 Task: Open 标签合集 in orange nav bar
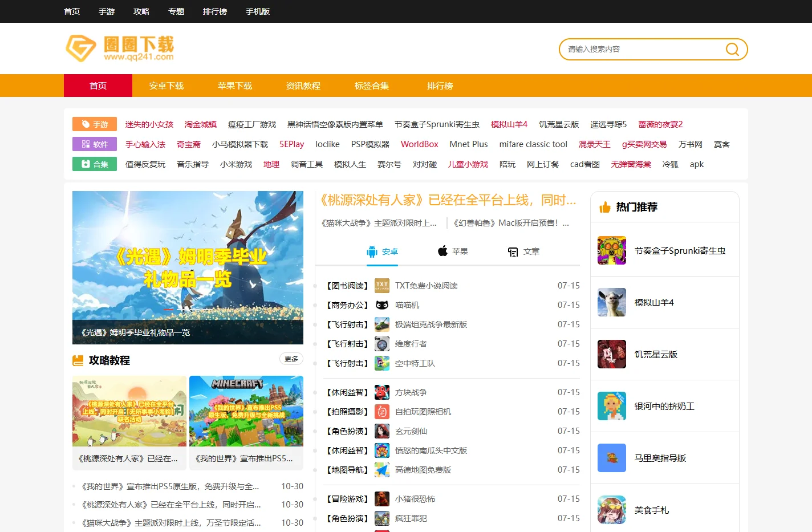point(372,86)
